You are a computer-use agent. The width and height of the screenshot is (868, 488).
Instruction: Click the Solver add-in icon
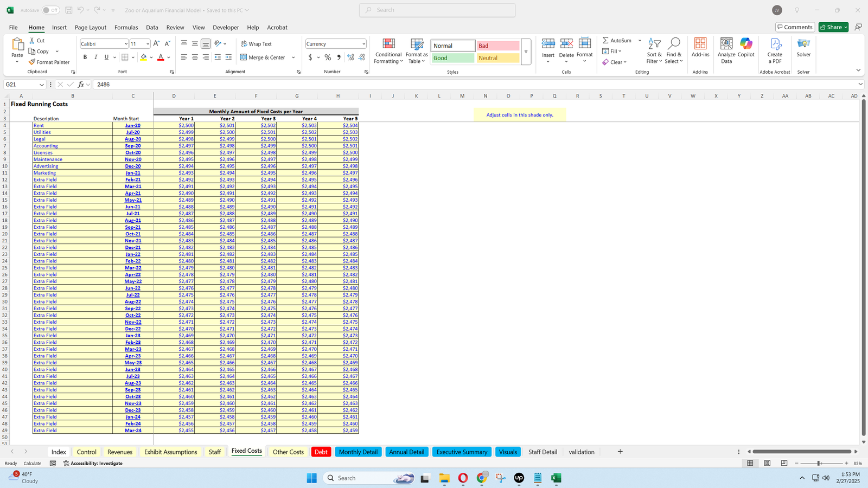point(803,47)
